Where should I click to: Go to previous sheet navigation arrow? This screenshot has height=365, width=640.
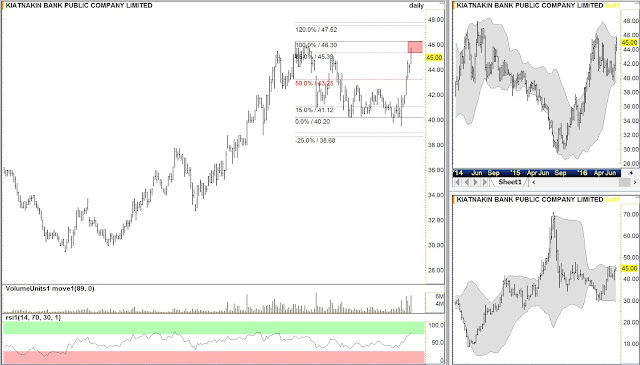click(467, 182)
